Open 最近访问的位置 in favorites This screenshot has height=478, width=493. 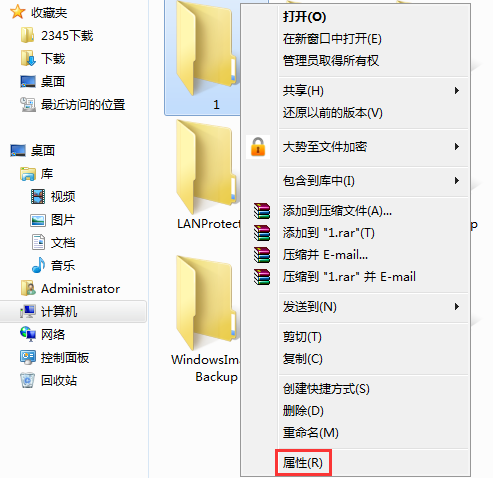(73, 105)
